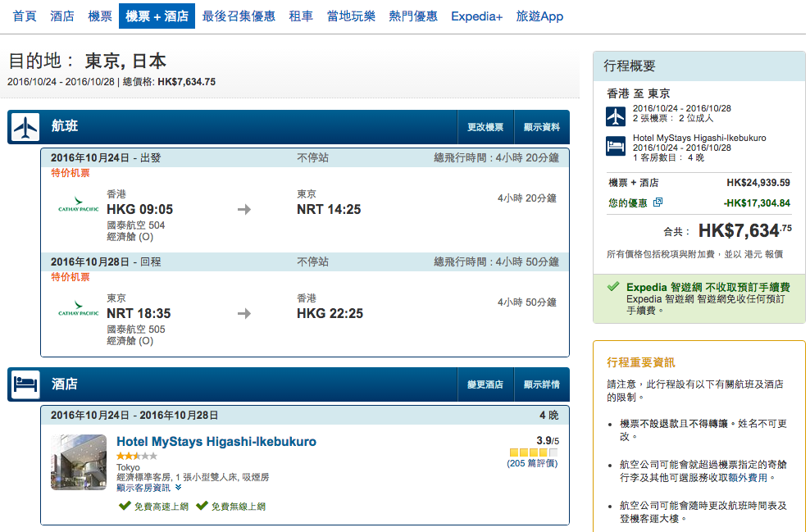Click the NRT 14:25 arrival time
Viewport: 810px width, 532px height.
[329, 209]
